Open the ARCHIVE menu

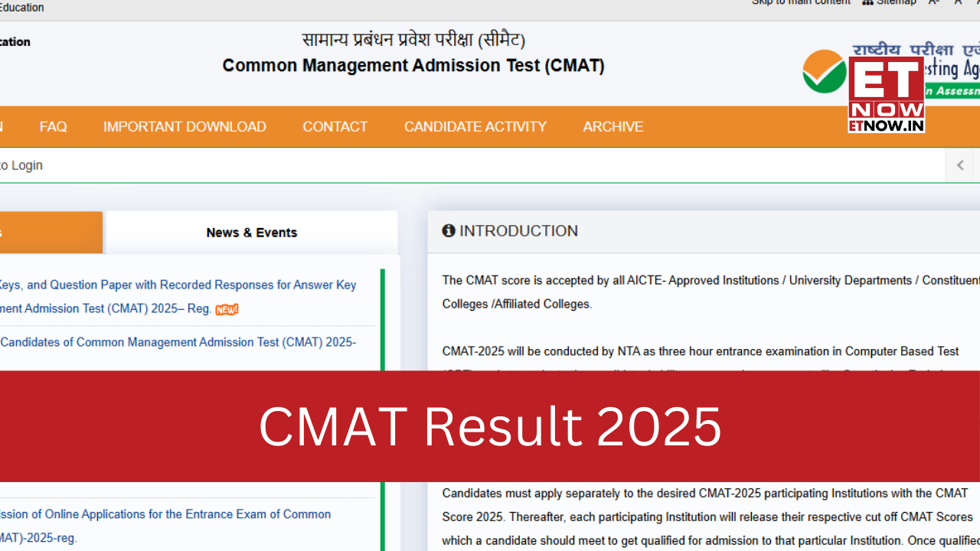click(x=612, y=126)
